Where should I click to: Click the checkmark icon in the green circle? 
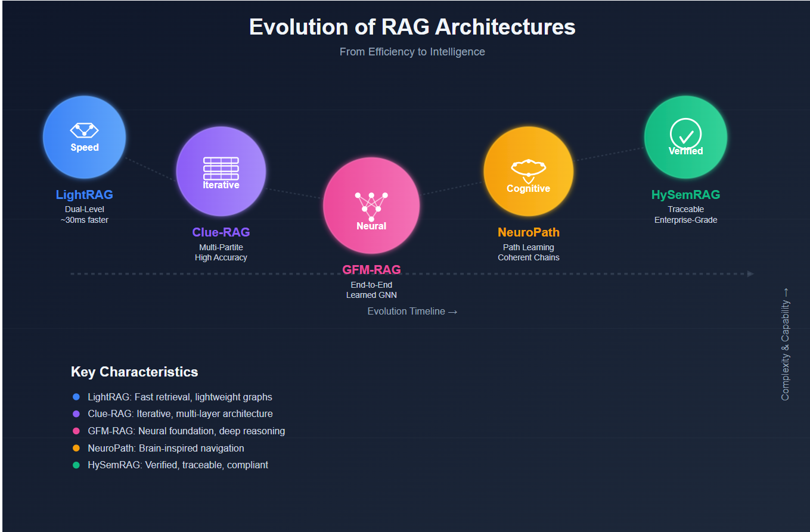coord(685,134)
